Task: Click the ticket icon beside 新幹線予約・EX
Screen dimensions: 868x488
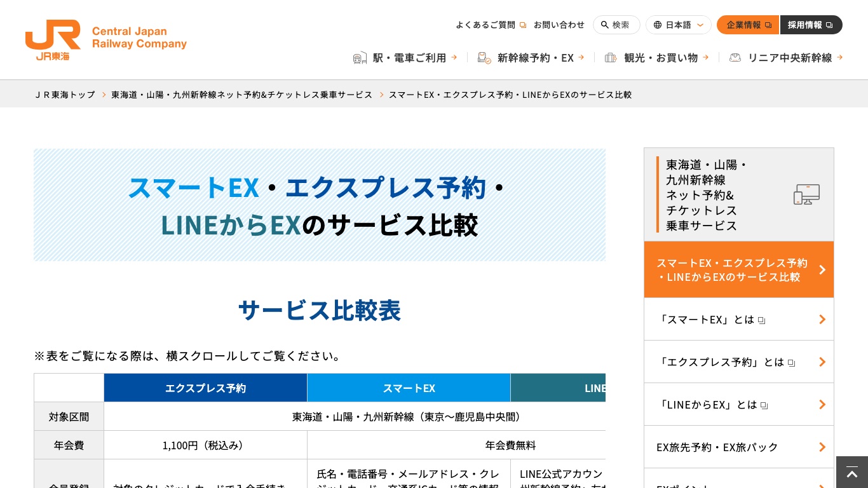Action: click(484, 58)
